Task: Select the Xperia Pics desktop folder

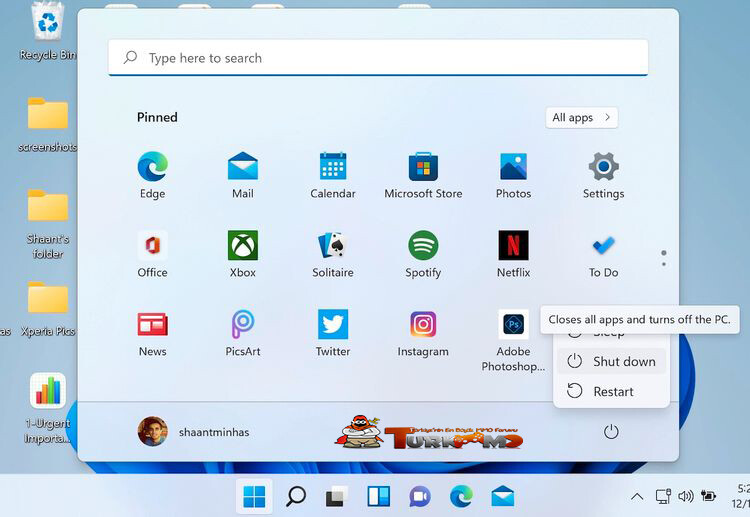Action: (47, 308)
